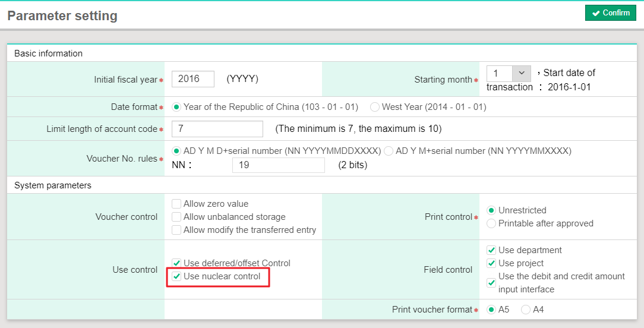Toggle debit and credit amount input interface
Image resolution: width=644 pixels, height=328 pixels.
coord(491,283)
